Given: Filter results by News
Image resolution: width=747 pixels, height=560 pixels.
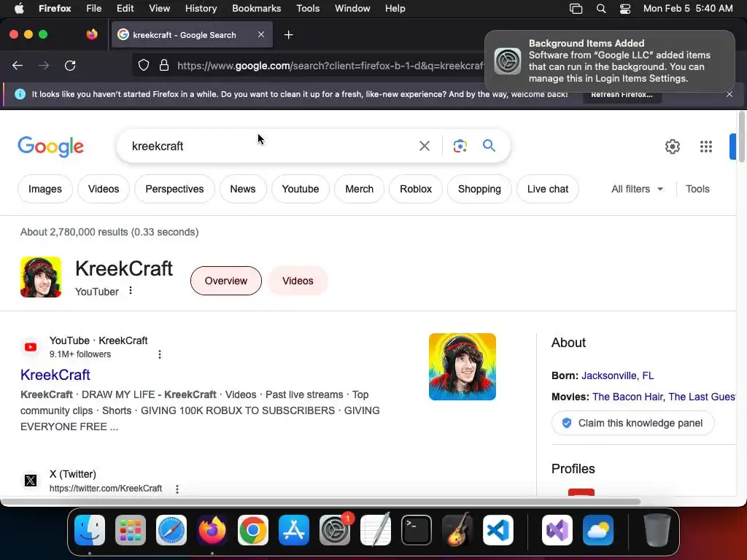Looking at the screenshot, I should pos(242,189).
